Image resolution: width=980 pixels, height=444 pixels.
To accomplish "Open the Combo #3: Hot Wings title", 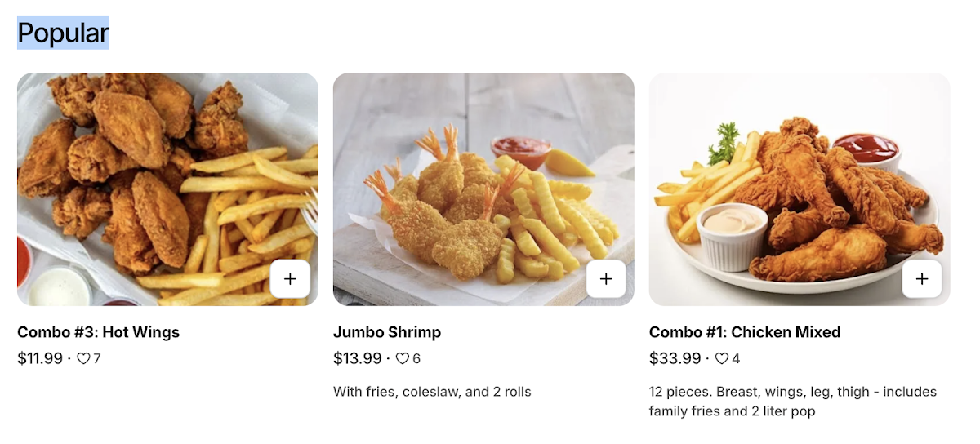I will click(x=98, y=332).
